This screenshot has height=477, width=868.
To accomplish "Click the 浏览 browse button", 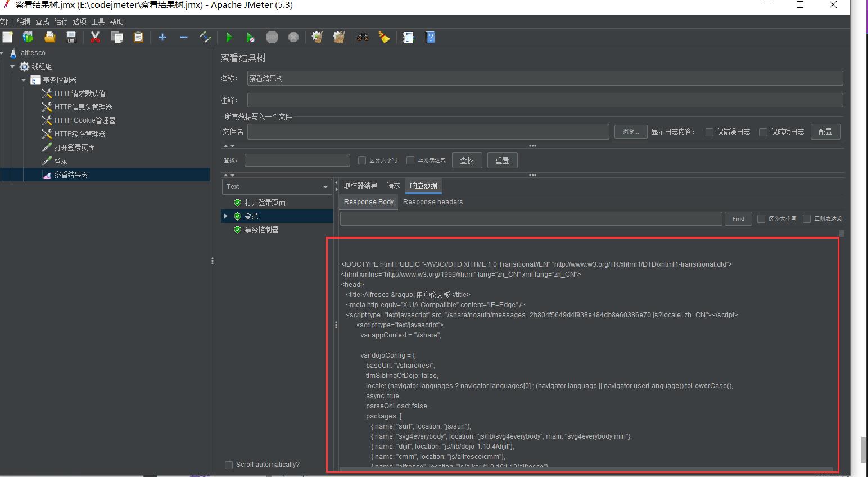I will coord(631,132).
